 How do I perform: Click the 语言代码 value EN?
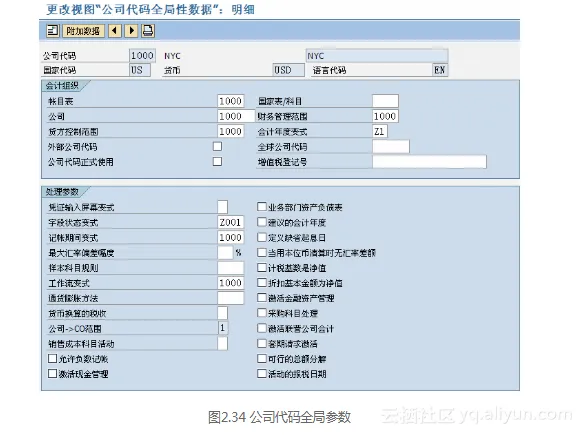tap(440, 70)
